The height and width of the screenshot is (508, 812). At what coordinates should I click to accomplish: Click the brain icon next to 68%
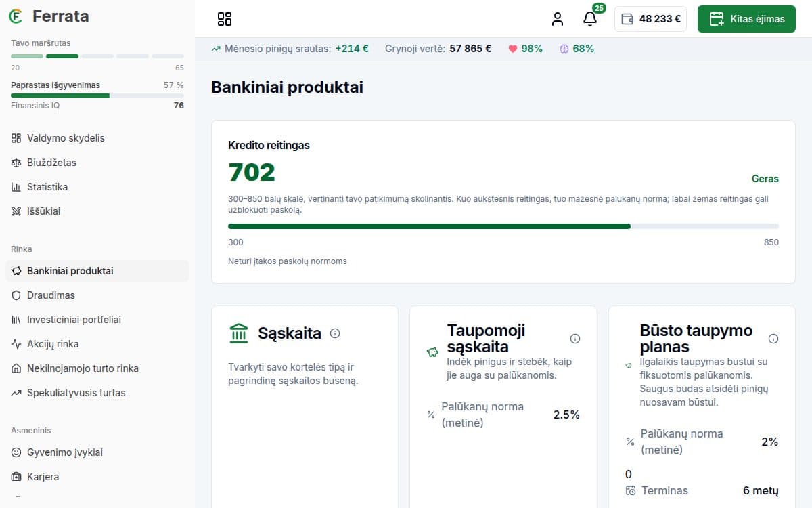564,49
